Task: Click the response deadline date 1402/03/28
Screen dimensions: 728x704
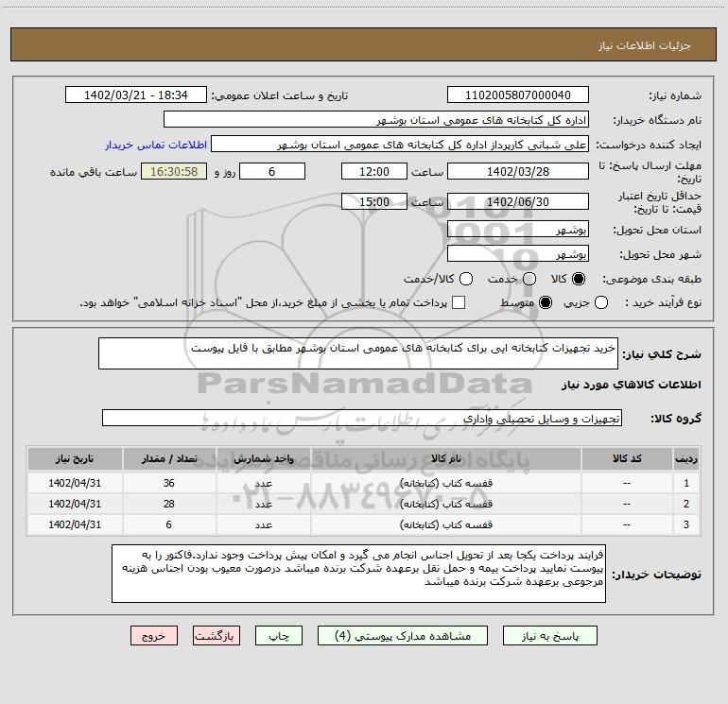Action: tap(518, 171)
